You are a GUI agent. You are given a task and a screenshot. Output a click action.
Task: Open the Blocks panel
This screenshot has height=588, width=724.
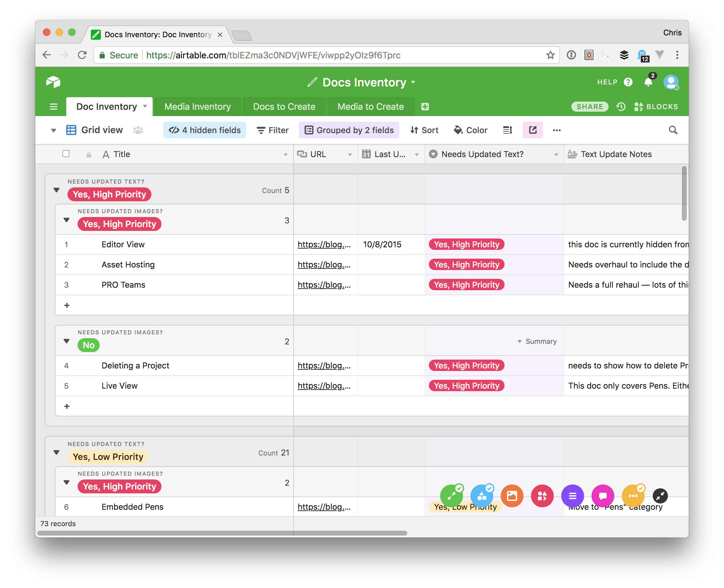656,107
